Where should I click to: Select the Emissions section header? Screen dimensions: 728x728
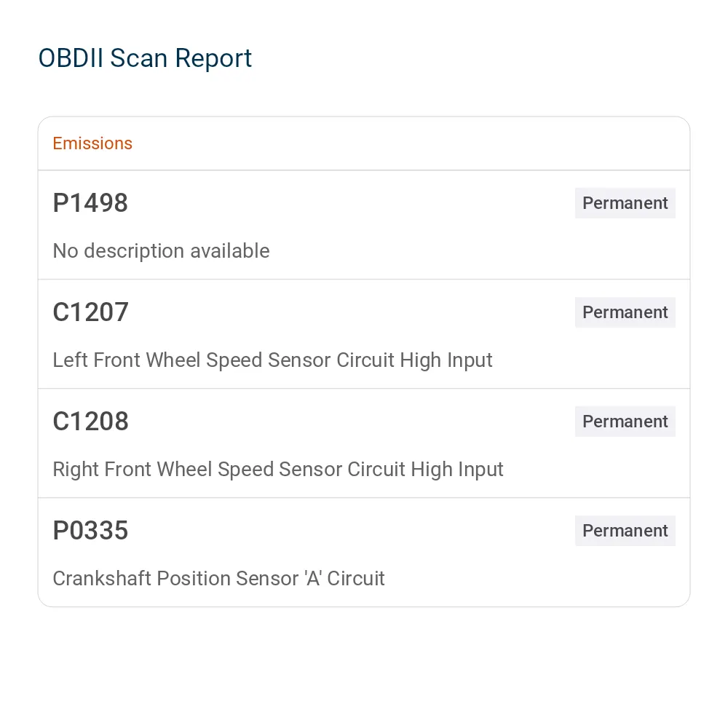click(92, 143)
